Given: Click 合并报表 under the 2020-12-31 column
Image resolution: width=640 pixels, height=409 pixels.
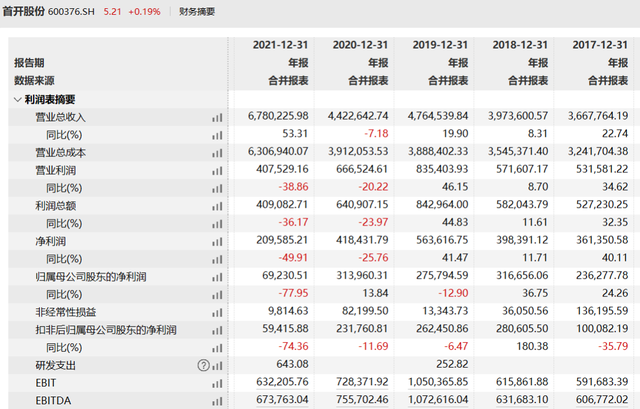Looking at the screenshot, I should coord(368,81).
